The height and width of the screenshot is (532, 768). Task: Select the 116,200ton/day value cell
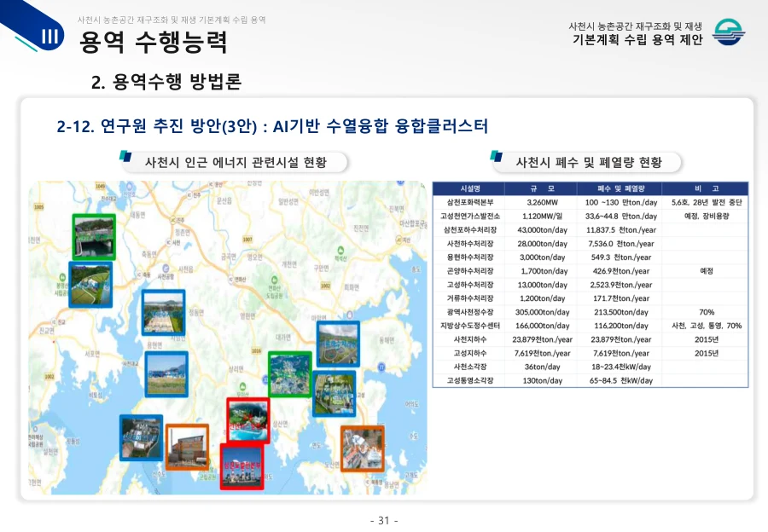coord(620,326)
